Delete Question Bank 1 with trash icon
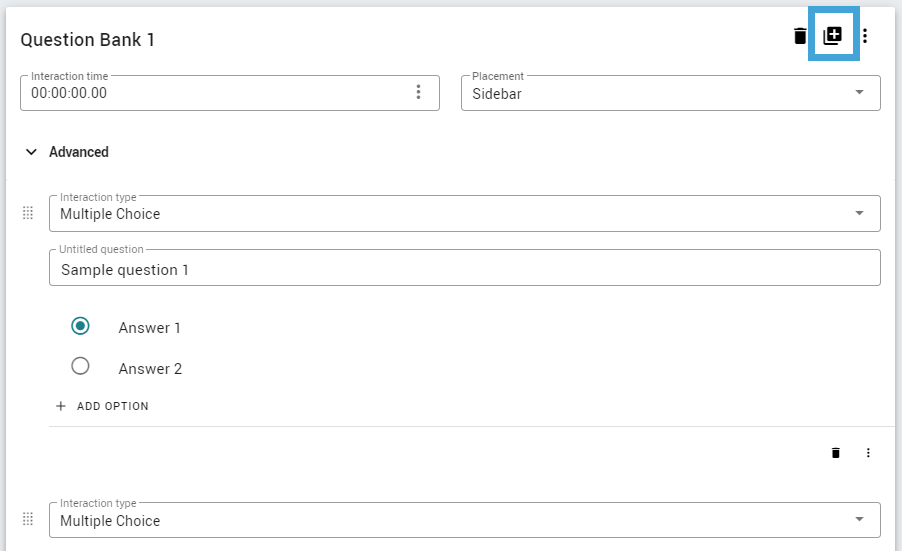This screenshot has width=902, height=551. (800, 36)
